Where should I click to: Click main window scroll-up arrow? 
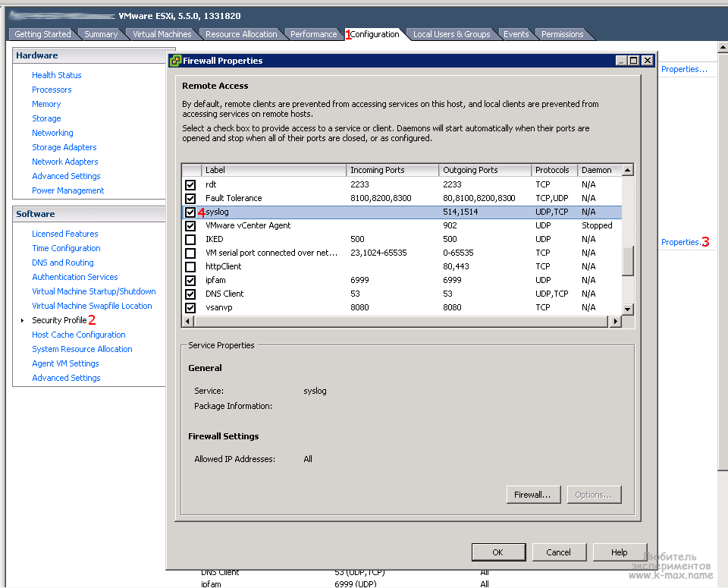click(x=723, y=47)
